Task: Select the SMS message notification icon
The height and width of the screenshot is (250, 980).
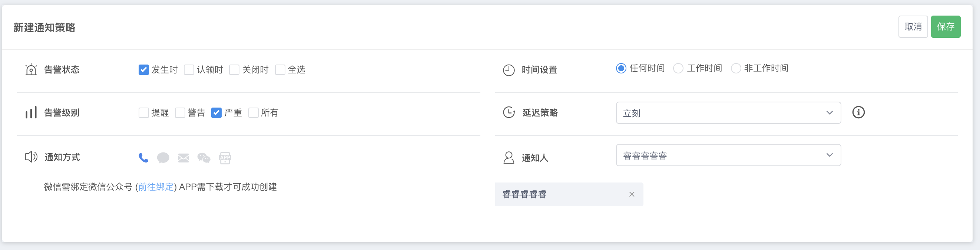Action: 163,158
